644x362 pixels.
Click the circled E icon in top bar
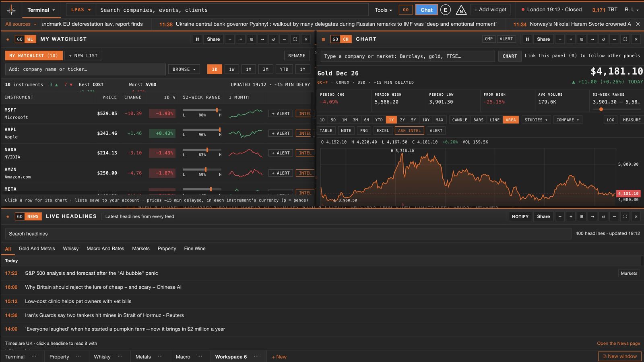click(x=445, y=10)
